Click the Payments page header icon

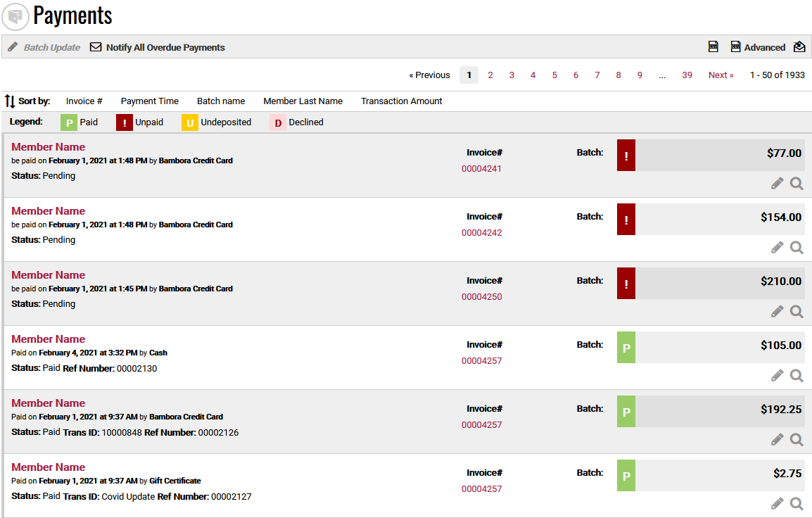(14, 16)
